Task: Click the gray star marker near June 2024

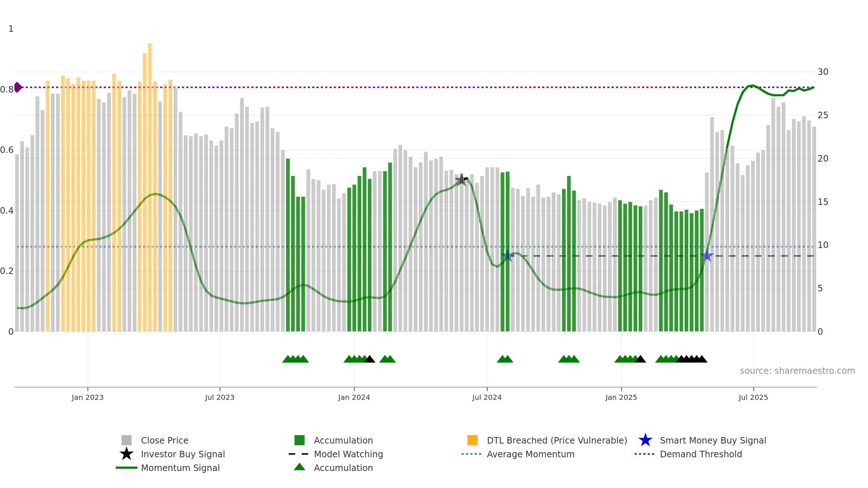Action: [x=461, y=180]
